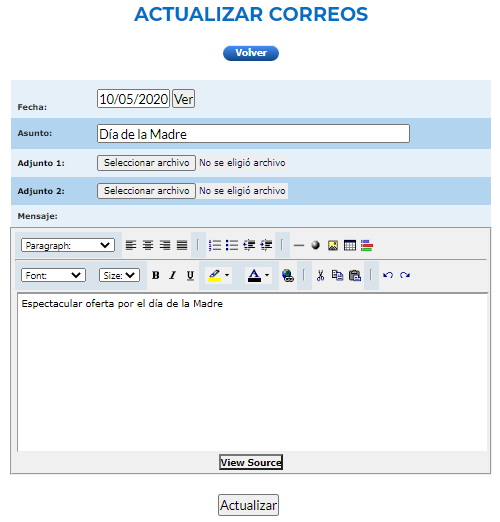
Task: Click View Source button below editor
Action: (x=251, y=462)
